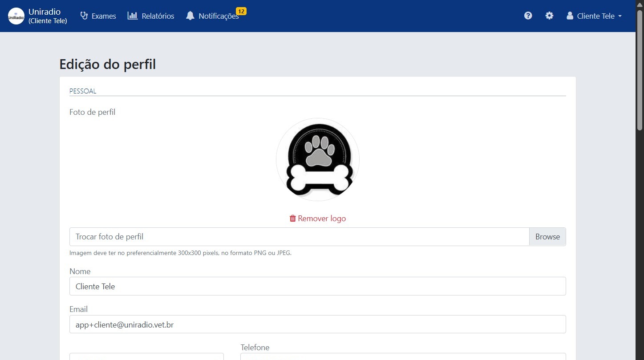Click the user icon beside Cliente Tele
The height and width of the screenshot is (360, 644).
coord(570,16)
